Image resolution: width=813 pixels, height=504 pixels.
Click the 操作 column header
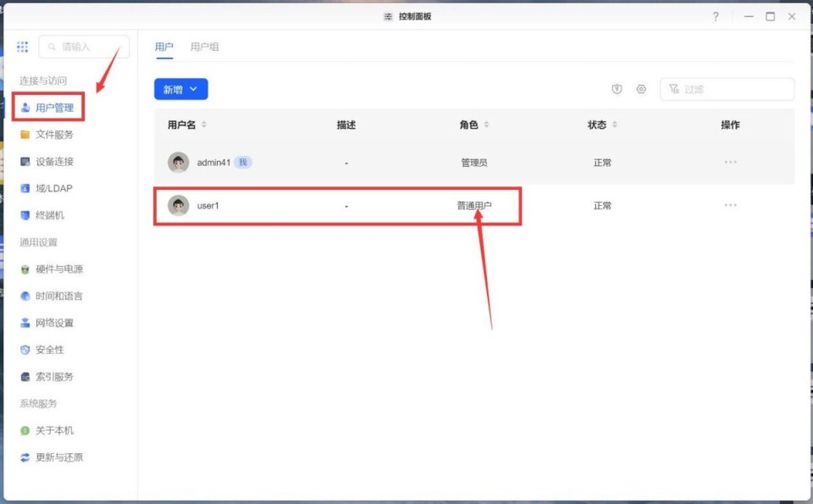pyautogui.click(x=730, y=125)
